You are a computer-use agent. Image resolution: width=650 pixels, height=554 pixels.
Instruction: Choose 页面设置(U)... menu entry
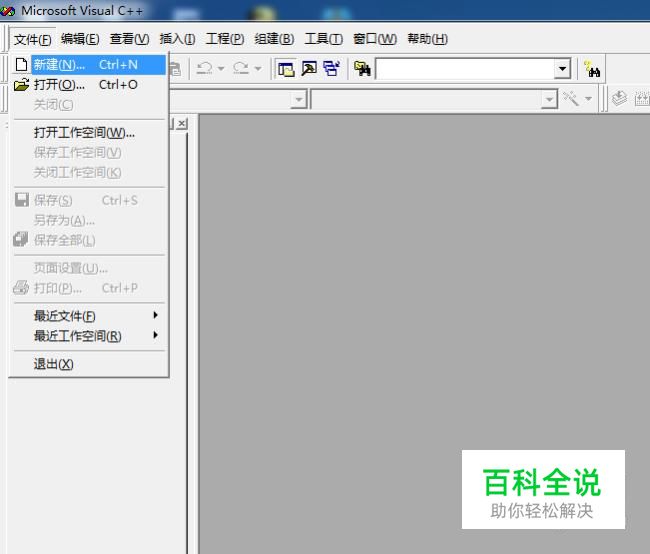click(90, 268)
